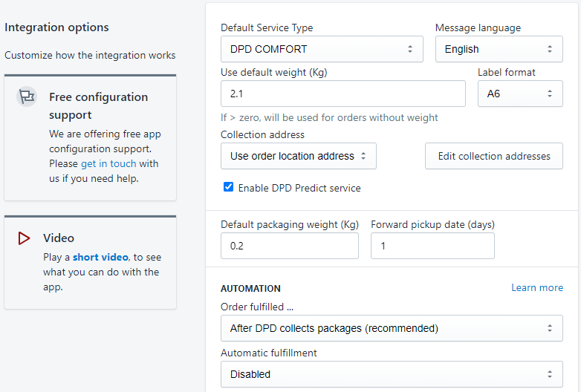The width and height of the screenshot is (581, 392).
Task: Focus the Use default weight (Kg) field
Action: tap(343, 94)
